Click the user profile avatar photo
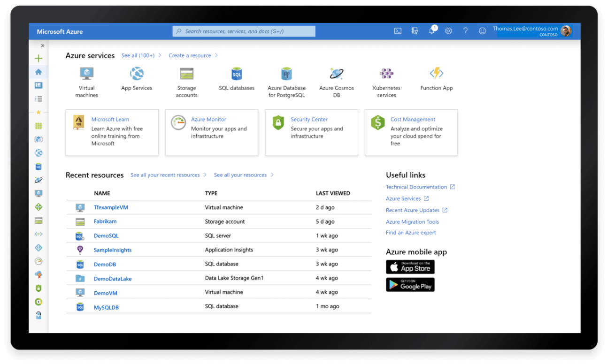 (x=566, y=31)
